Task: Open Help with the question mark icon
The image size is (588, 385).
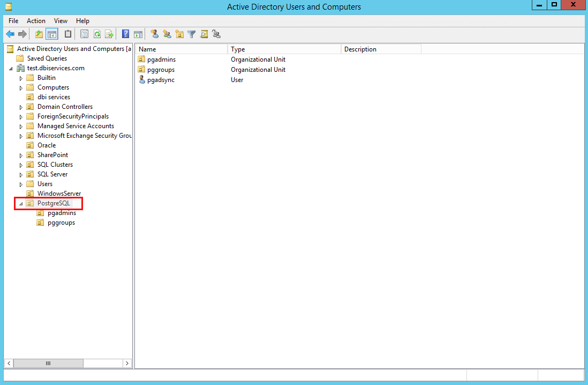Action: pos(126,34)
